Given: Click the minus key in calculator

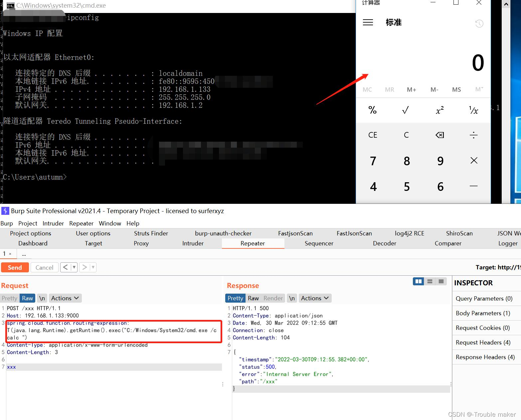Looking at the screenshot, I should point(473,186).
